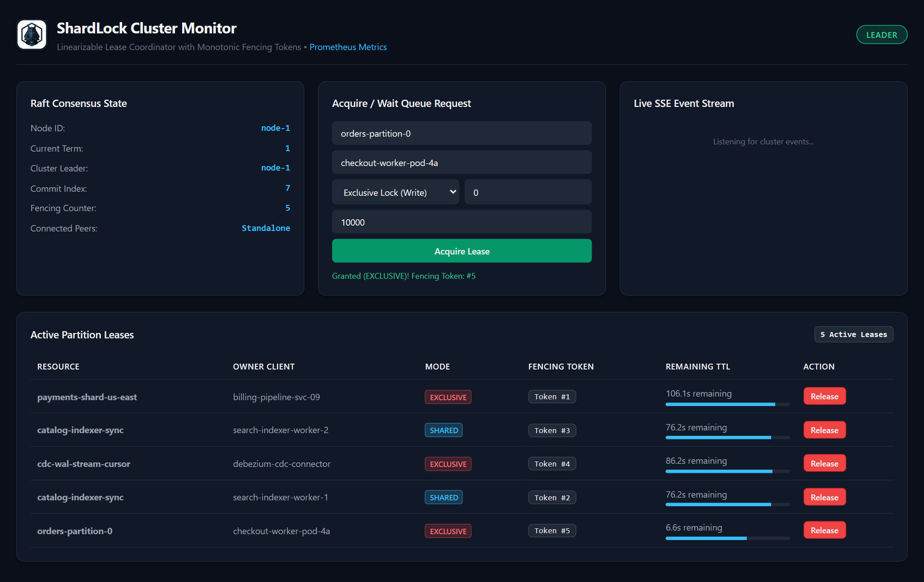Click the RESOURCE column header
This screenshot has height=582, width=924.
(58, 367)
